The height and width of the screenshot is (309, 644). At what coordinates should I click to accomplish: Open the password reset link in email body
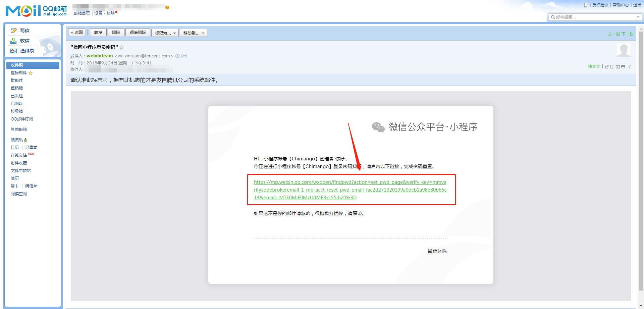(x=350, y=190)
